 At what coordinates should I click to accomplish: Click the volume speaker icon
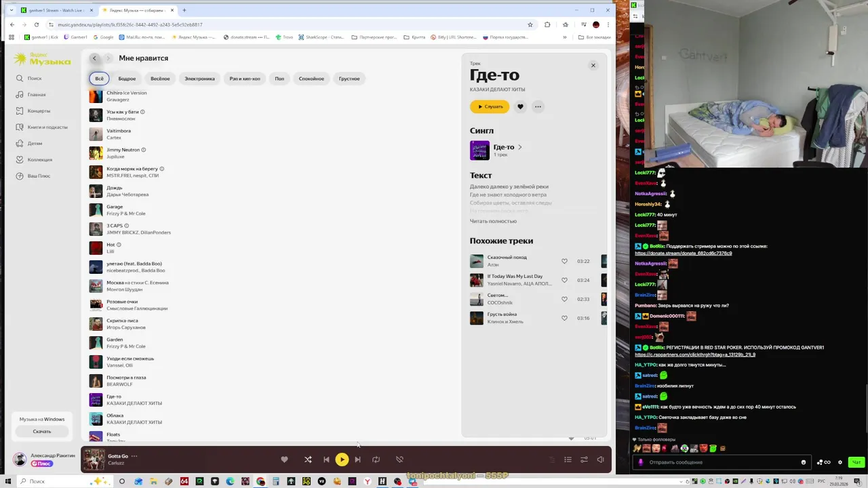pos(600,460)
